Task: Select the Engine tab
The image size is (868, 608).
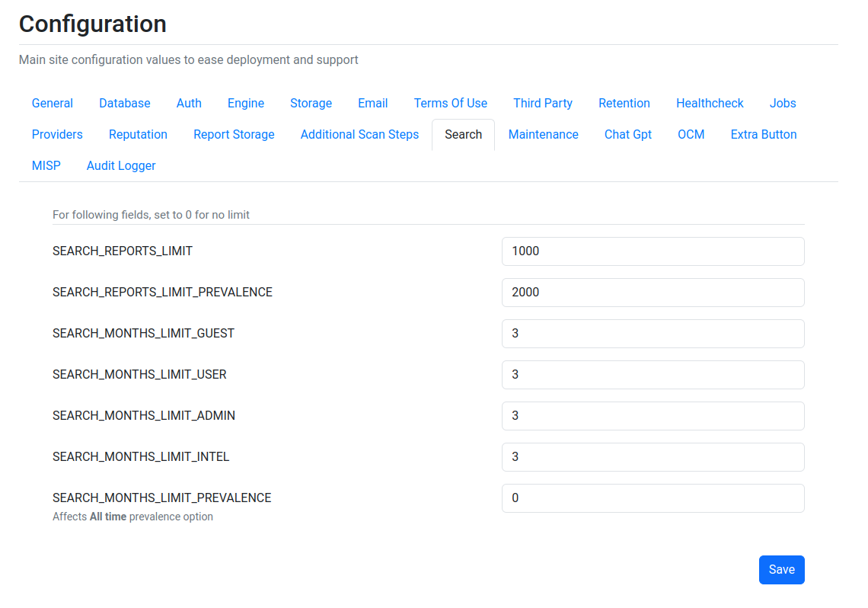Action: (x=246, y=104)
